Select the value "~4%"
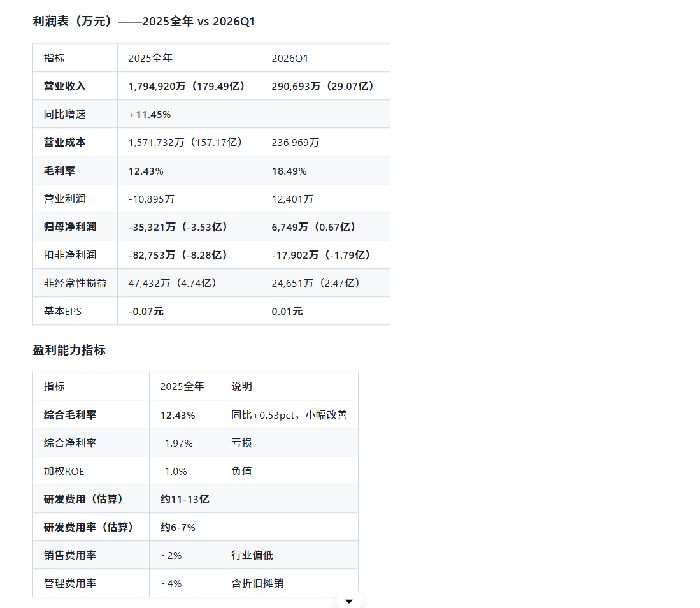The image size is (700, 608). (x=171, y=584)
